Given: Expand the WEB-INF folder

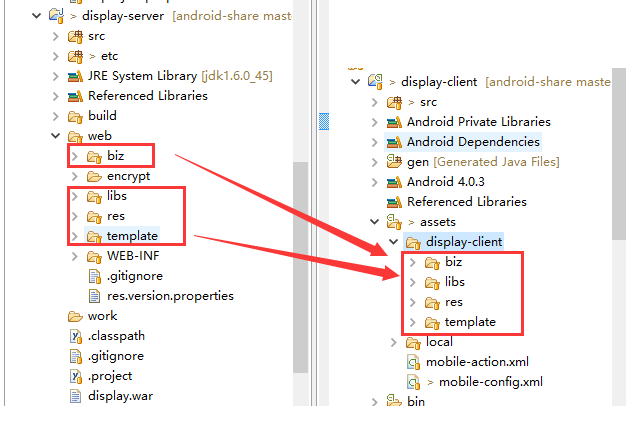Looking at the screenshot, I should coord(75,256).
